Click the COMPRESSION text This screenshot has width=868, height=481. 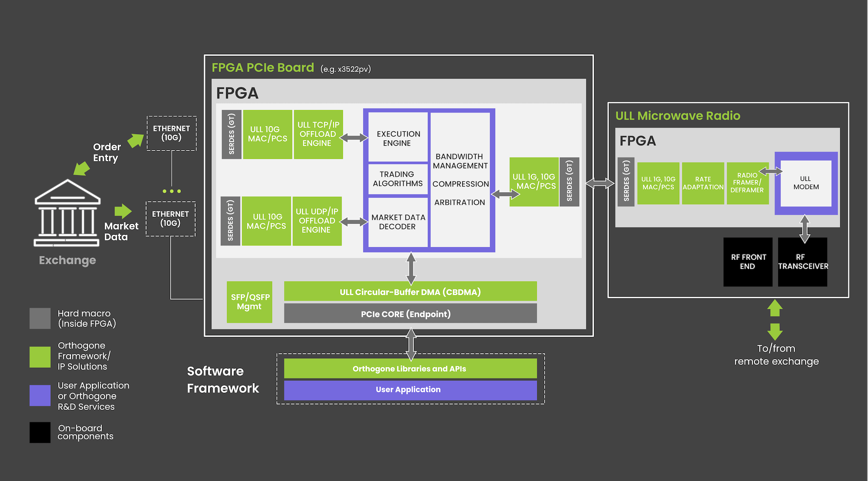pos(460,184)
